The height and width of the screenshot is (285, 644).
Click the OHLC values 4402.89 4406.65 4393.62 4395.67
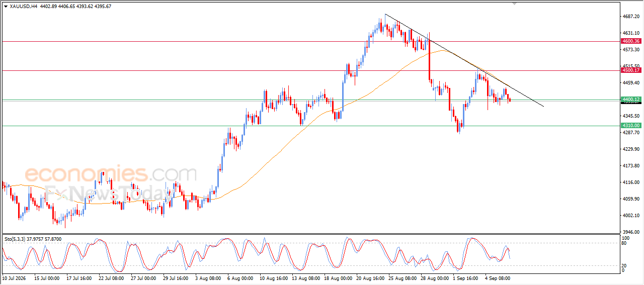(x=75, y=6)
